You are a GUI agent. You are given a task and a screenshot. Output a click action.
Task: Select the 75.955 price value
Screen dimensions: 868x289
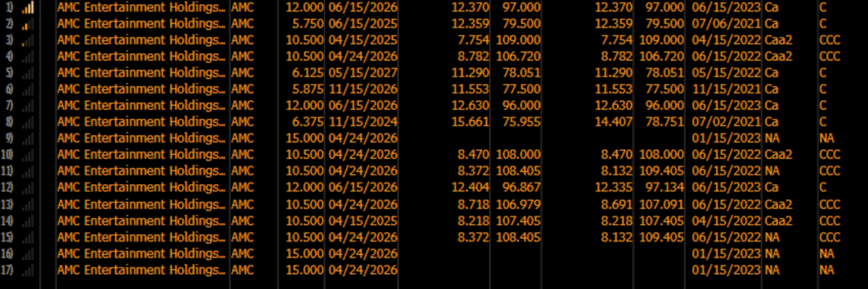(x=522, y=122)
